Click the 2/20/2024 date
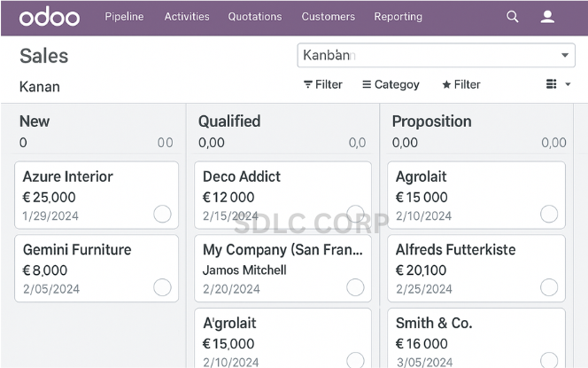 (231, 289)
